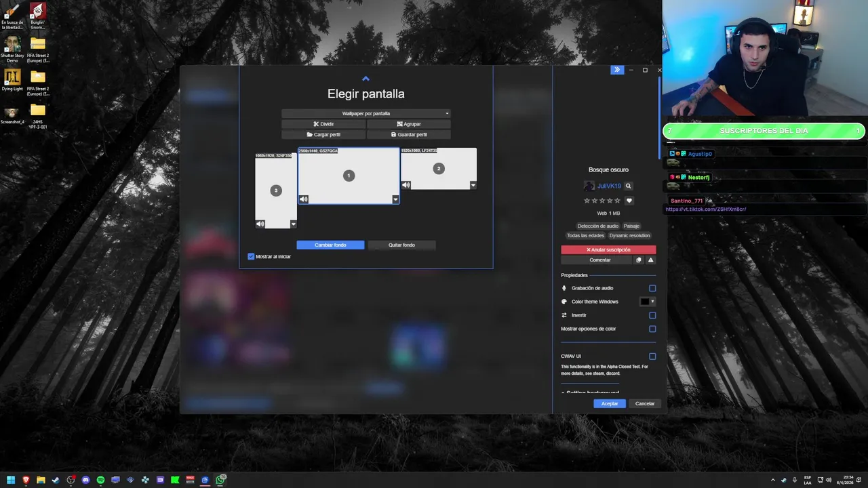Open monitor 3 options dropdown arrow

(x=293, y=224)
